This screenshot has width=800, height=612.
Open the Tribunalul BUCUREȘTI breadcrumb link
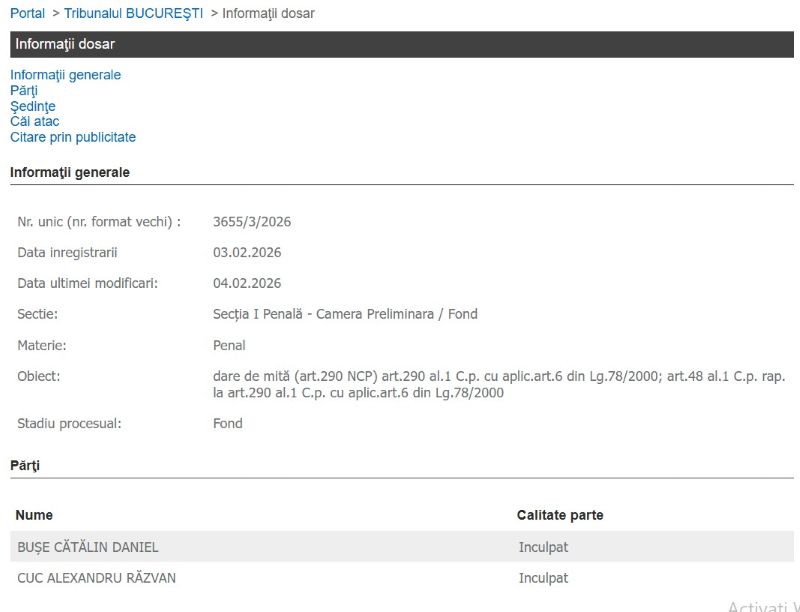133,13
